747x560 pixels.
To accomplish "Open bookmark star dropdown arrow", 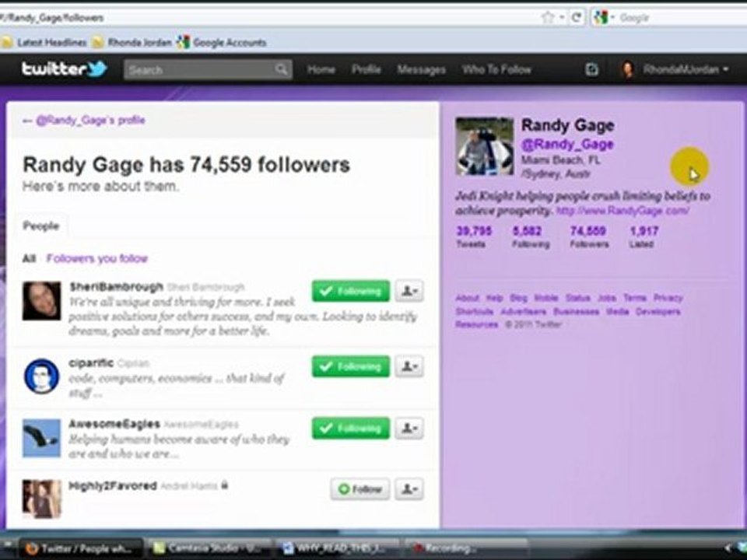I will click(562, 18).
